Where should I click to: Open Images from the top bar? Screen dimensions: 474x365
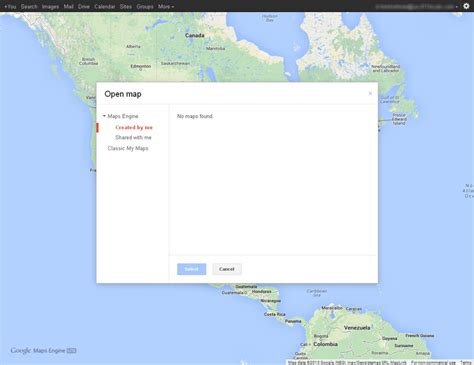click(50, 6)
